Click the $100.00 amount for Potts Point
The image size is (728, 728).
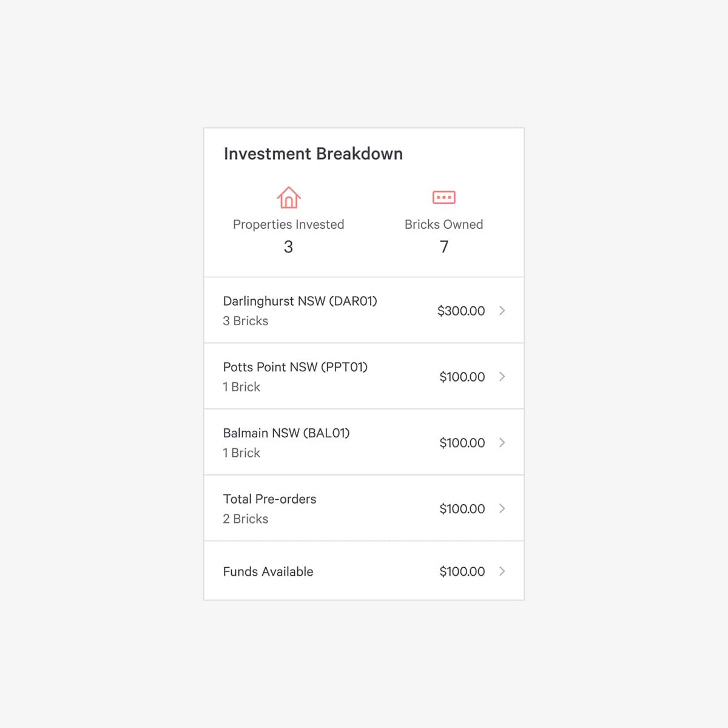pyautogui.click(x=462, y=377)
